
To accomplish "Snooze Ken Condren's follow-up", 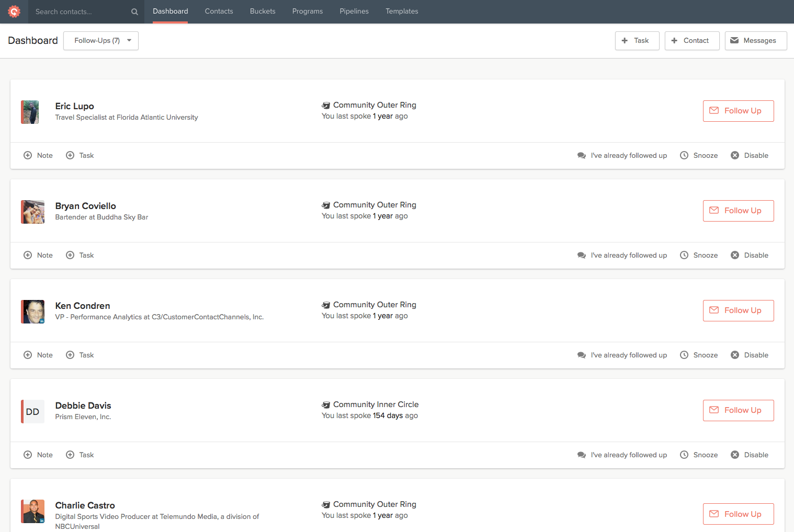I will tap(699, 355).
